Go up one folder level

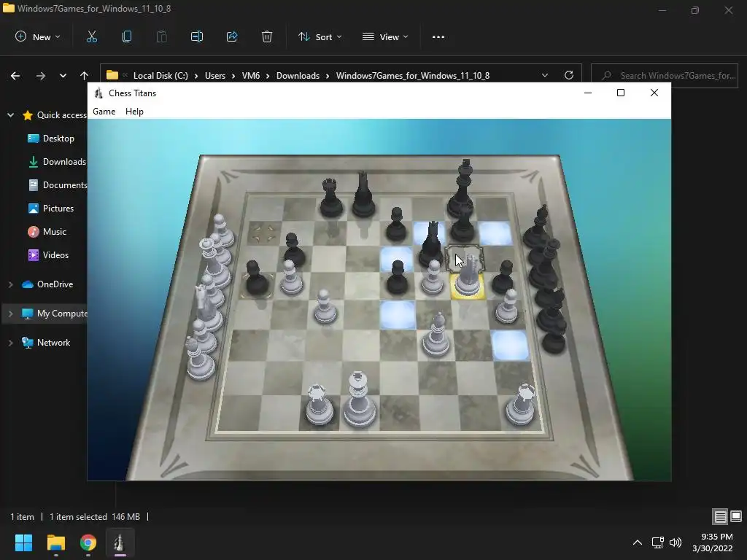pyautogui.click(x=85, y=76)
